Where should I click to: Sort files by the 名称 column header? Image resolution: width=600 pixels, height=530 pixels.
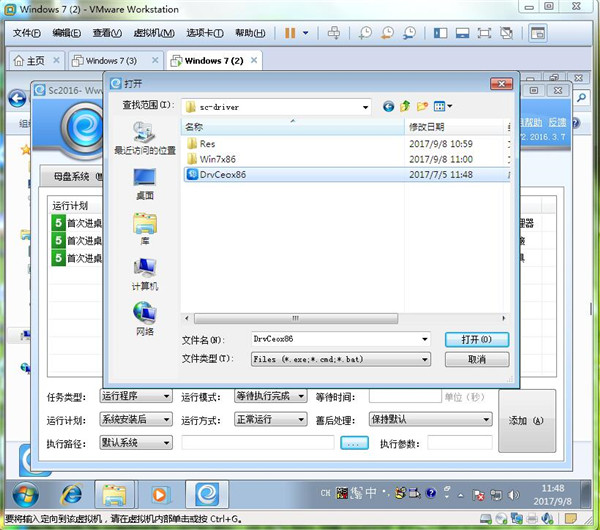(292, 127)
